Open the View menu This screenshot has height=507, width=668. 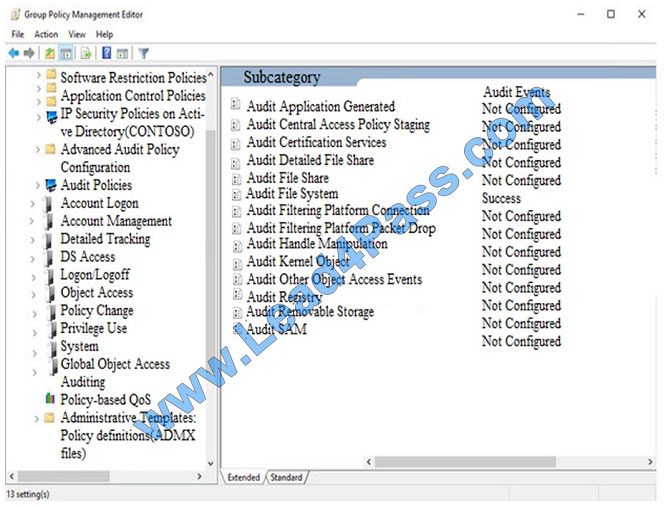click(x=77, y=34)
